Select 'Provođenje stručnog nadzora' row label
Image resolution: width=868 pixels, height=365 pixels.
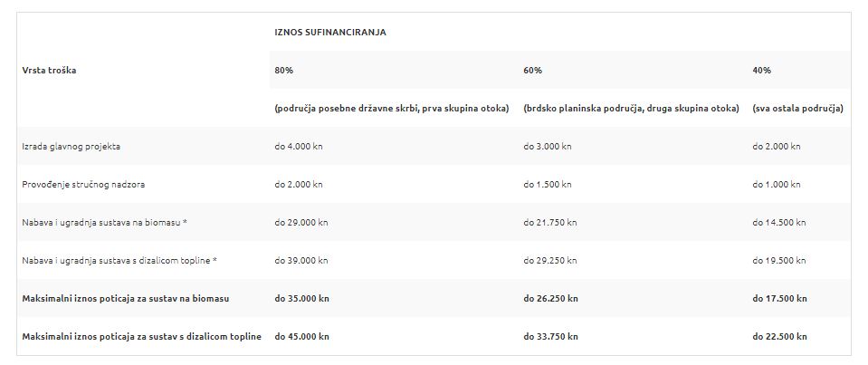coord(83,185)
